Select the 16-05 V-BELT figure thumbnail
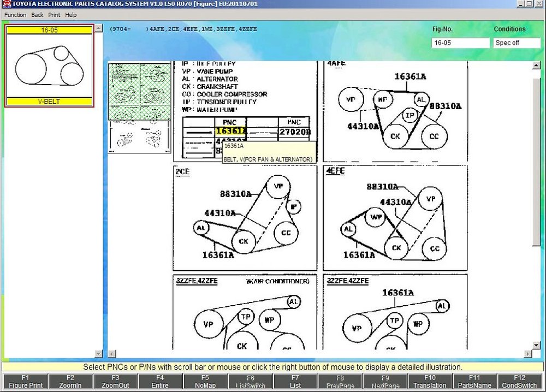Screen dimensions: 546x392 [x=49, y=66]
